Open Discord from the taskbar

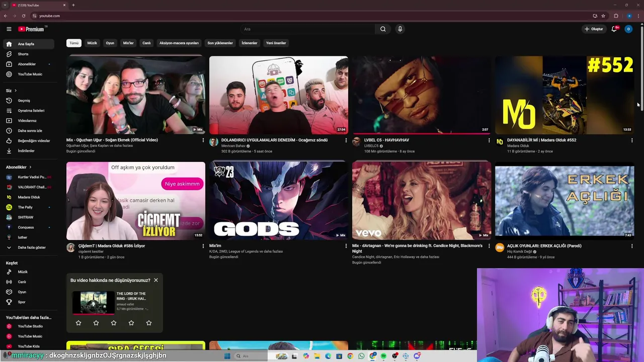(x=417, y=356)
